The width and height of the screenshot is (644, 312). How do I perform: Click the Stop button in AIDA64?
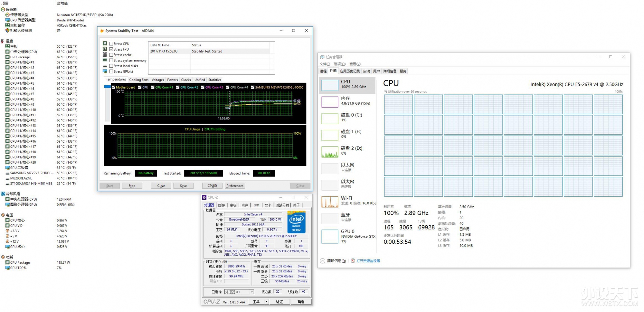point(132,186)
